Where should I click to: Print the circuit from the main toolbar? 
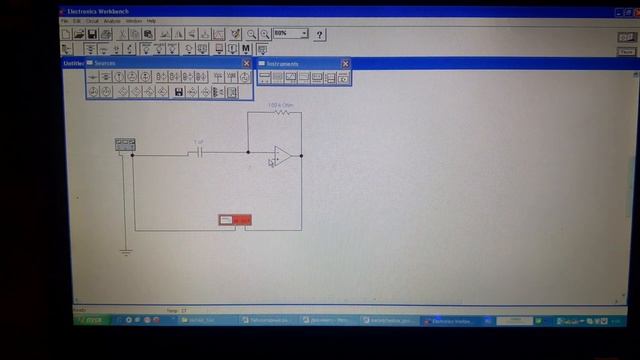click(x=106, y=34)
